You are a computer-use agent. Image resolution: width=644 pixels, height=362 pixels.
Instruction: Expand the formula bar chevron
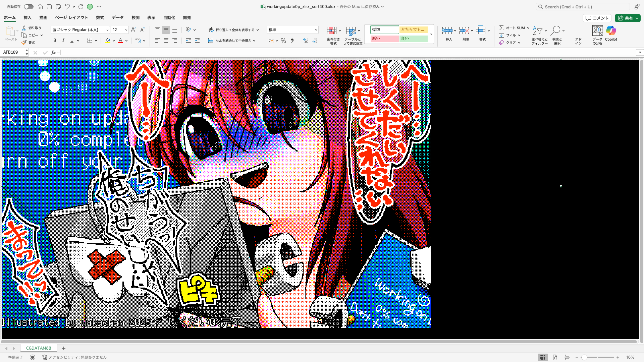click(x=640, y=52)
